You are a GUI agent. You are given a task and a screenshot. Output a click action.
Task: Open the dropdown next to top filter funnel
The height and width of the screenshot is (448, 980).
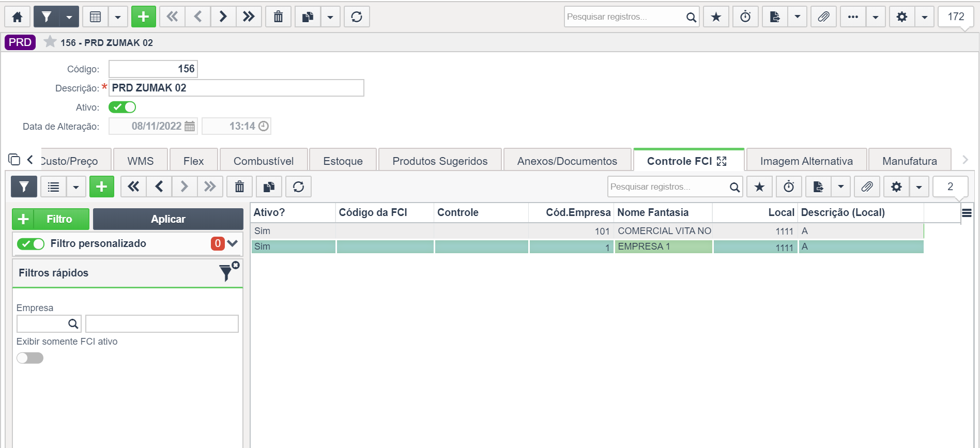[69, 17]
